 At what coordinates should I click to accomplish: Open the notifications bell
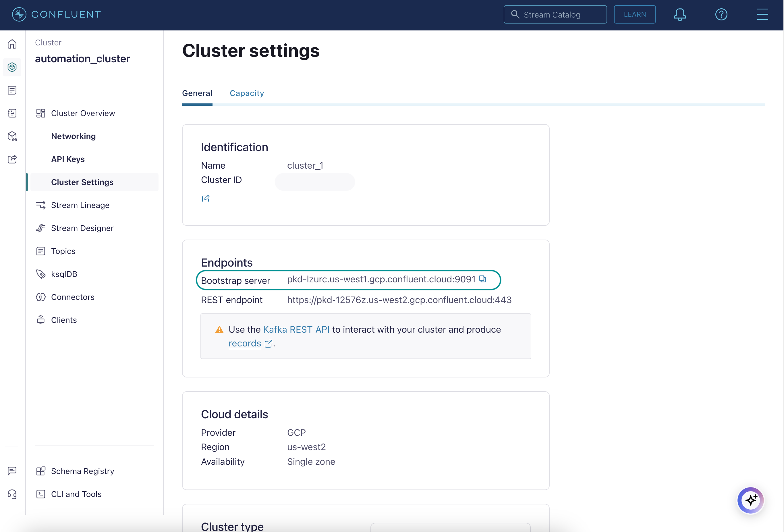679,14
